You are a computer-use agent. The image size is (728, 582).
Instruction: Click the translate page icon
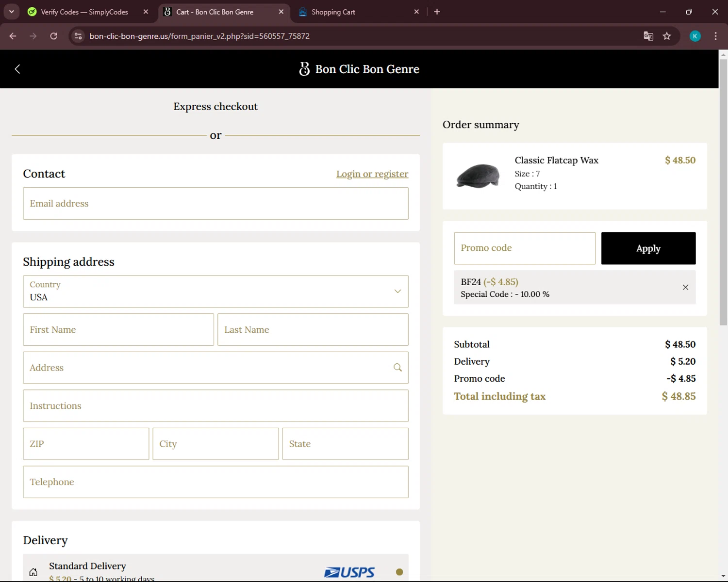(648, 36)
